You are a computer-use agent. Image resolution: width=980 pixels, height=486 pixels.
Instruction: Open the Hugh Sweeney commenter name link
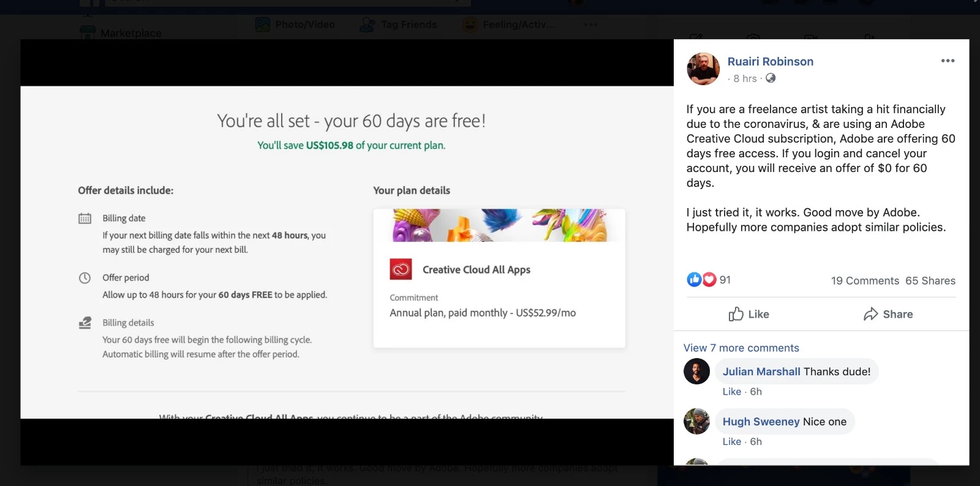pyautogui.click(x=761, y=422)
